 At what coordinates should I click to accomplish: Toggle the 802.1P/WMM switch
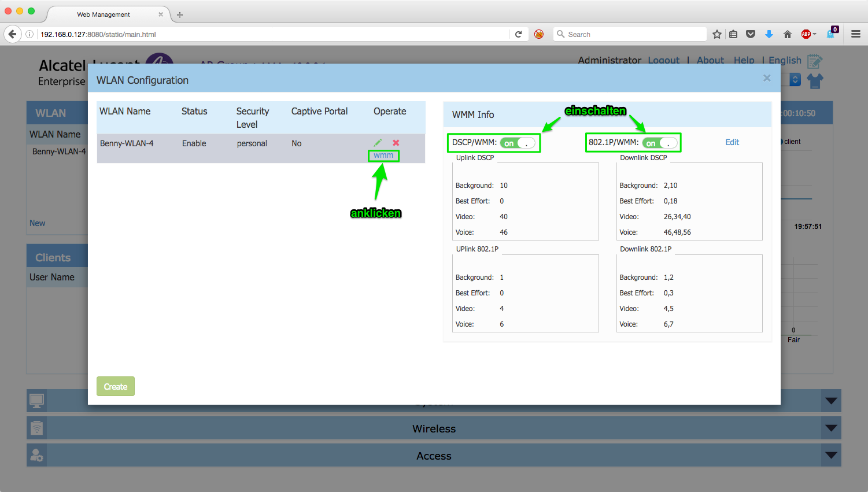click(660, 143)
